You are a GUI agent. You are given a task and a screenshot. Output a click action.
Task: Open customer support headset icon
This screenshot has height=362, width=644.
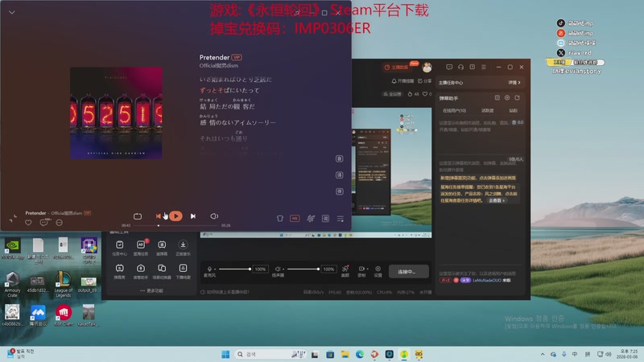[460, 67]
